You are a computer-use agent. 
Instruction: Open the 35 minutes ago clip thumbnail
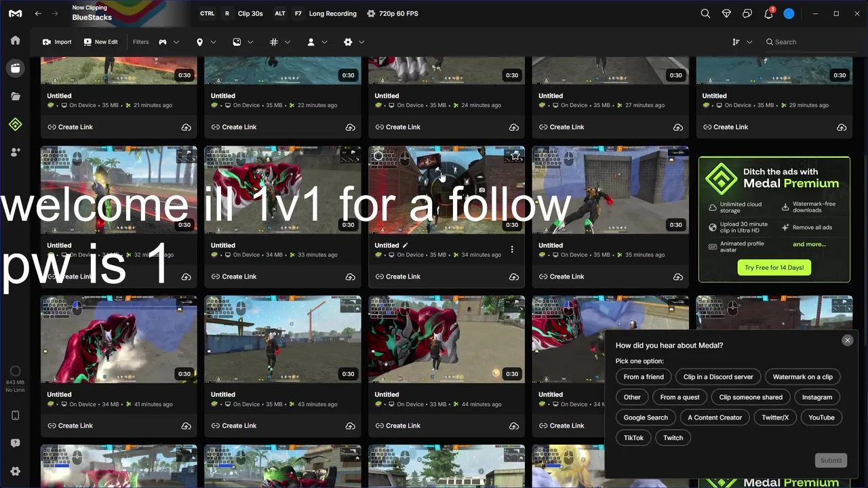click(x=610, y=190)
